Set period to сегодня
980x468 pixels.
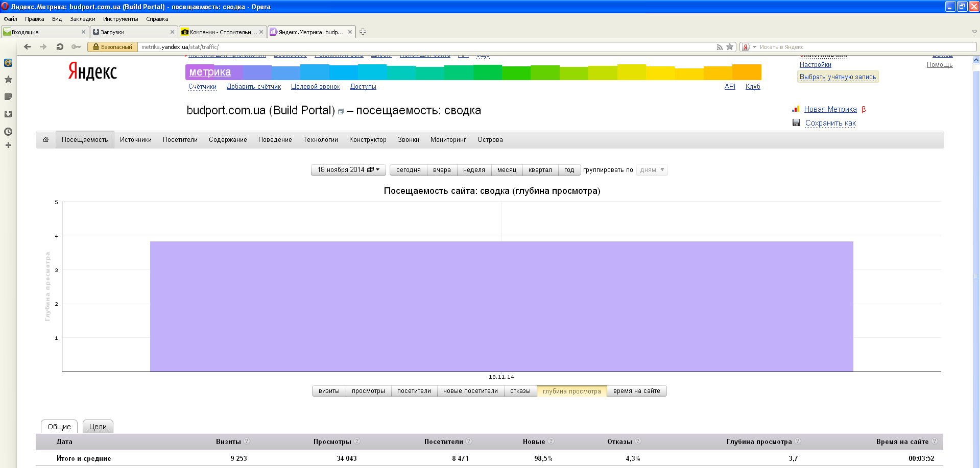(x=409, y=170)
